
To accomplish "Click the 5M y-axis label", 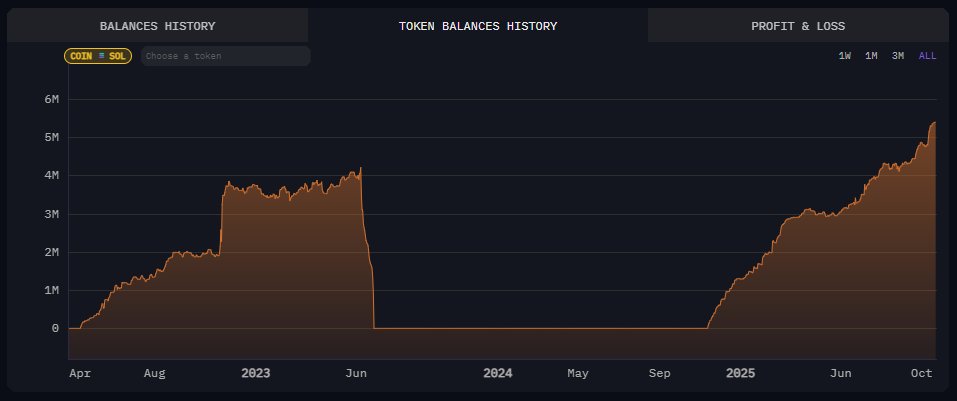I will click(x=52, y=137).
